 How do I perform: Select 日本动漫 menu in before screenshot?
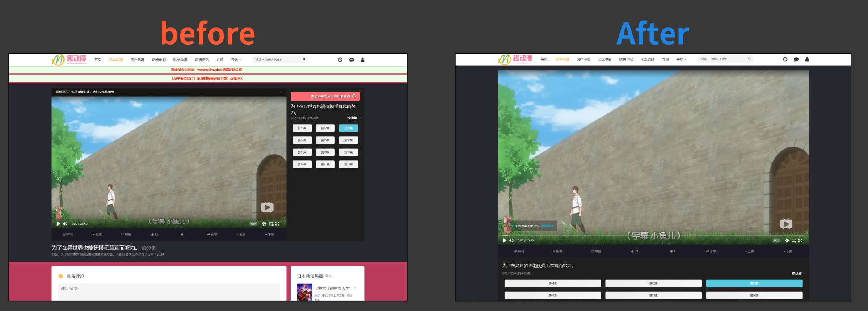point(116,59)
